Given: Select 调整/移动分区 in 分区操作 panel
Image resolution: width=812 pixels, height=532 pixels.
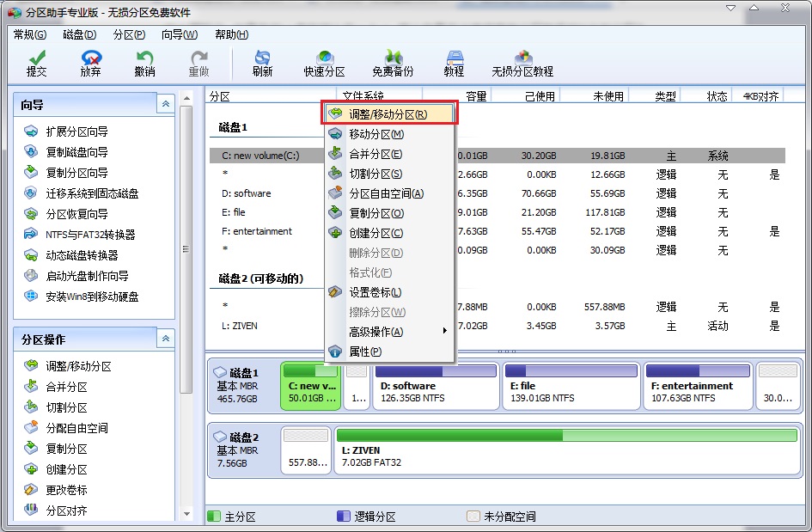Looking at the screenshot, I should point(68,366).
